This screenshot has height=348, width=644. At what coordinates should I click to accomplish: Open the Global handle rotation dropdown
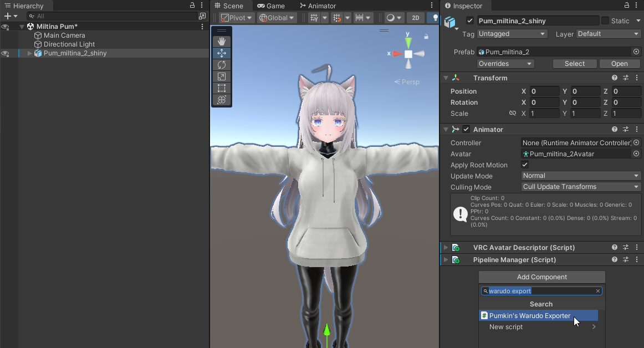pyautogui.click(x=277, y=18)
